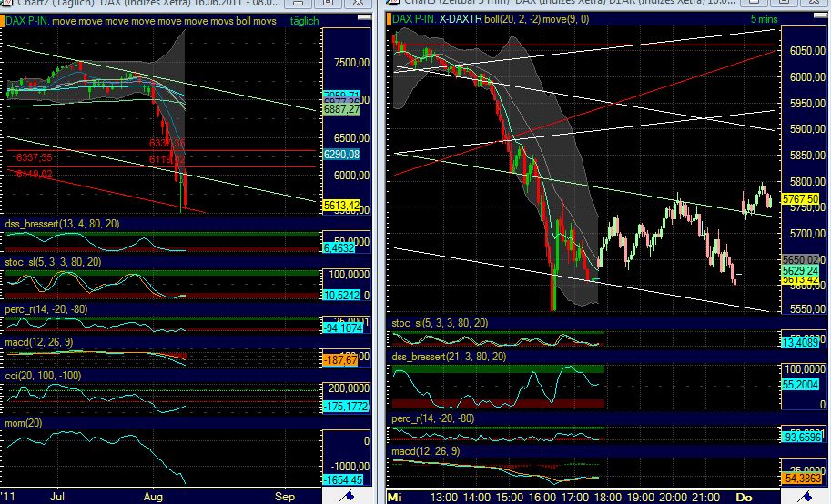831x504 pixels.
Task: Click the 17:00 time label
Action: click(575, 497)
